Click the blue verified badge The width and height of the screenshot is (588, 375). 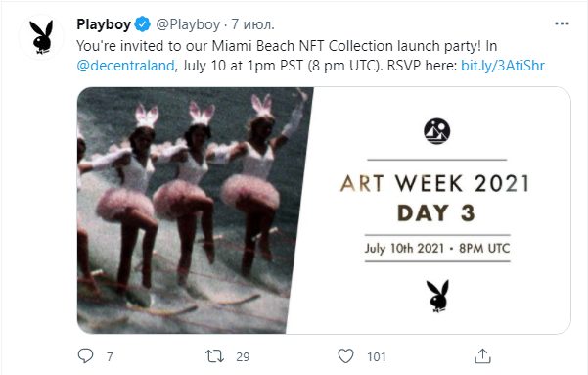coord(143,24)
